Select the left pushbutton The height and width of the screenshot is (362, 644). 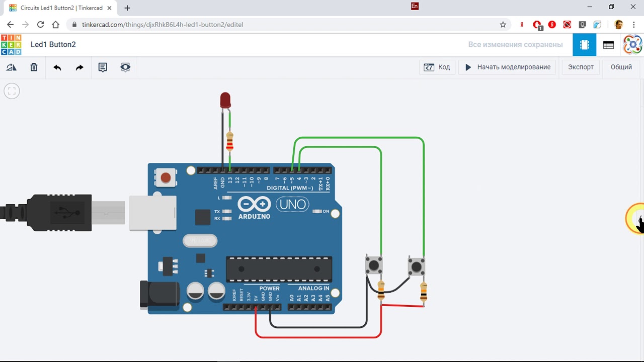(373, 265)
